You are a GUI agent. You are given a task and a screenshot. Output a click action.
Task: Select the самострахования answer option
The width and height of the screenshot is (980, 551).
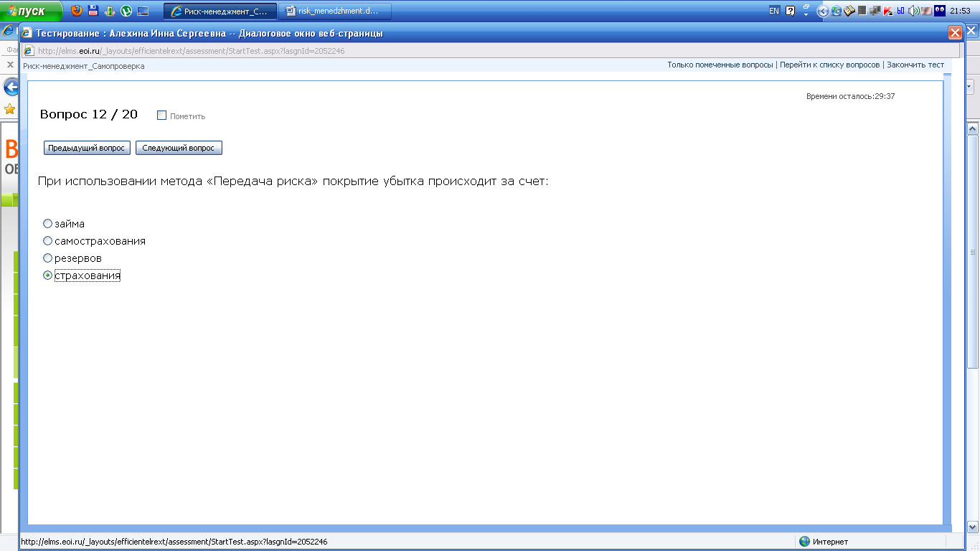click(x=48, y=241)
